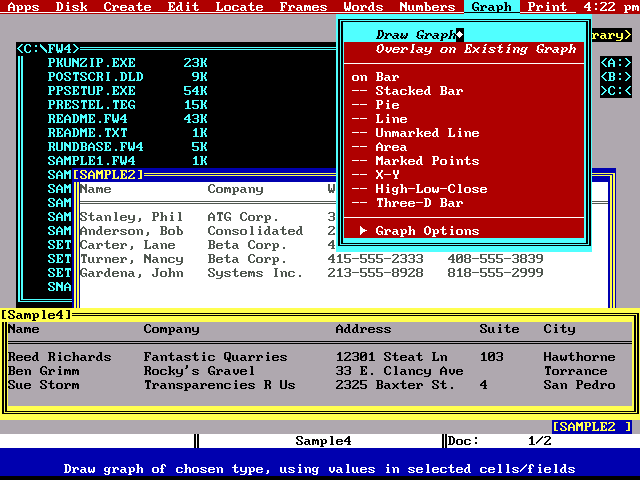Select the Bar graph type
The height and width of the screenshot is (480, 640).
click(x=387, y=77)
